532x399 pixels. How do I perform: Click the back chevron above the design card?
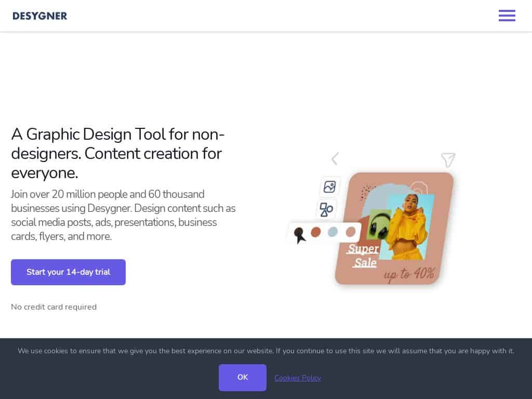335,158
